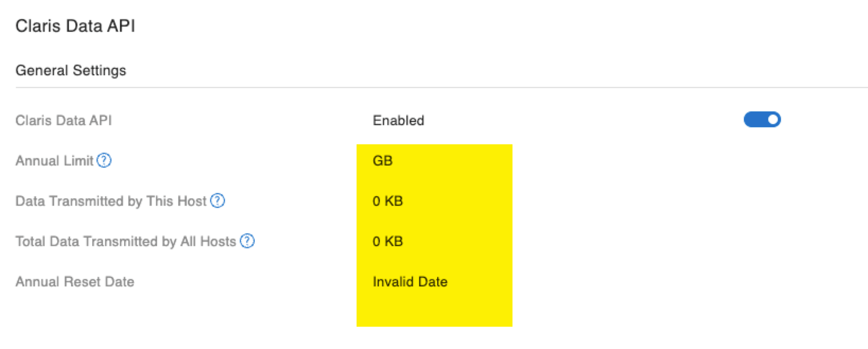Click the Claris Data API setting label

[64, 120]
